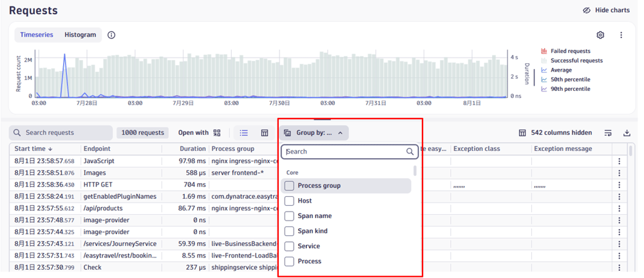Enable the Host grouping checkbox
Viewport: 644px width, 278px height.
coord(289,201)
